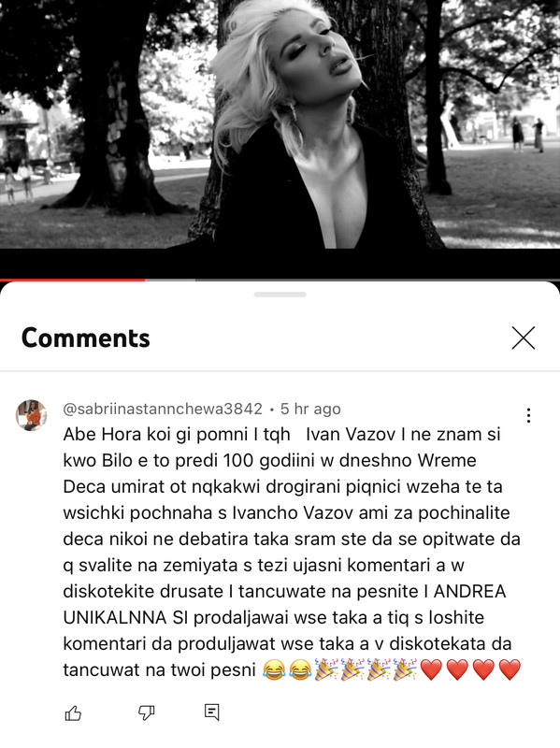Tap the gray drag handle atop comments sheet
Viewport: 560px width, 748px height.
(280, 295)
